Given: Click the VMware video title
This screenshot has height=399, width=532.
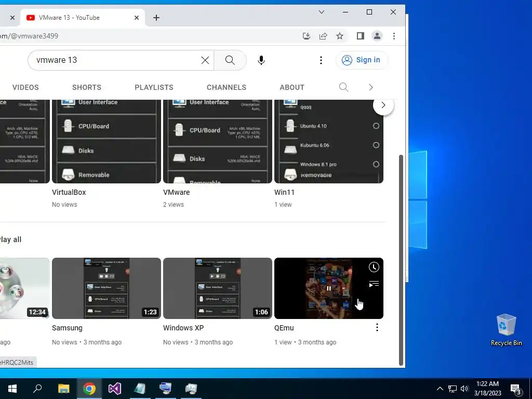Looking at the screenshot, I should 177,192.
